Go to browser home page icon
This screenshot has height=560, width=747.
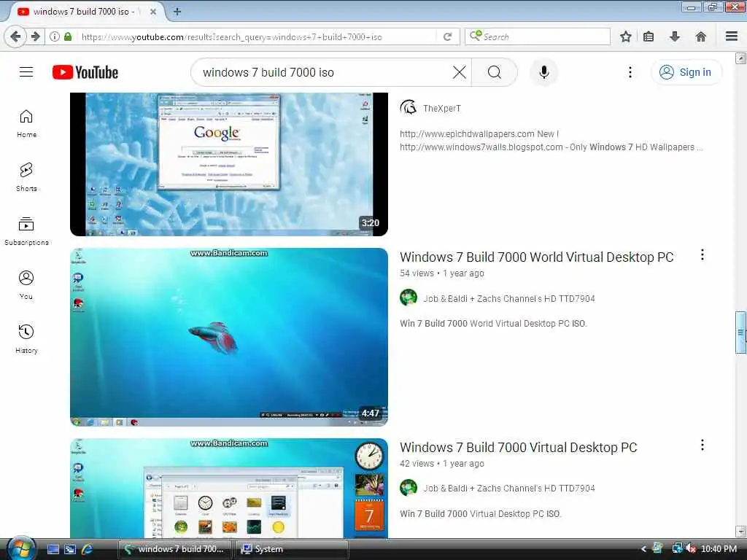click(x=701, y=36)
